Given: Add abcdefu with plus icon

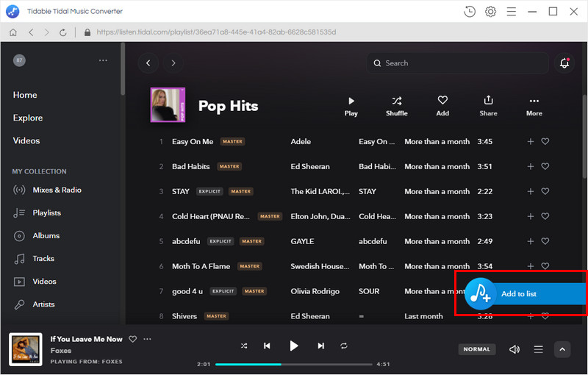Looking at the screenshot, I should (530, 241).
